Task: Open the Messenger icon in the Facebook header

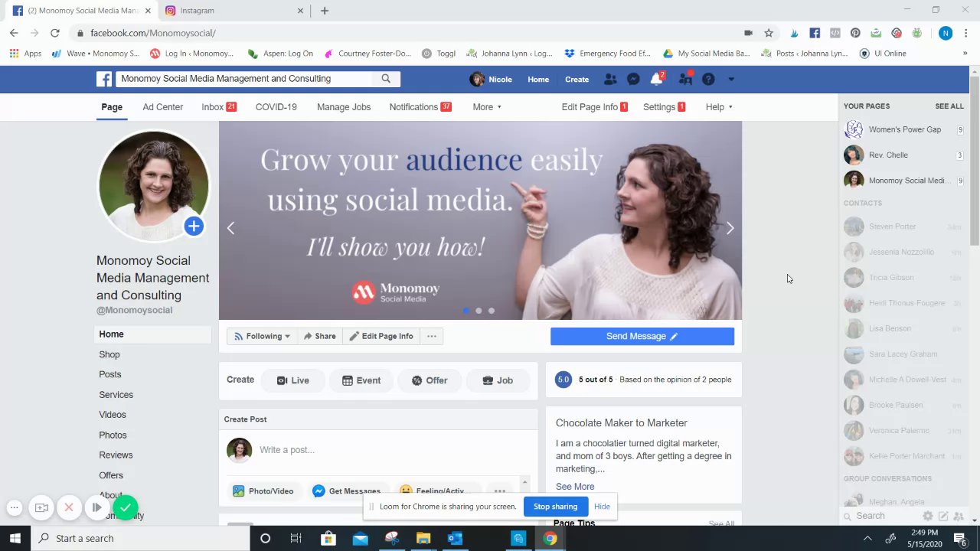Action: point(633,79)
